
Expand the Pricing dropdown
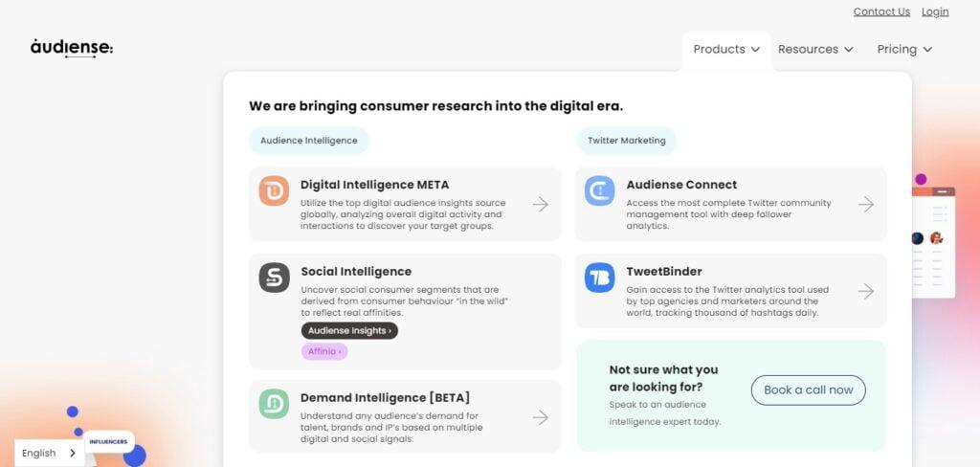[x=904, y=50]
